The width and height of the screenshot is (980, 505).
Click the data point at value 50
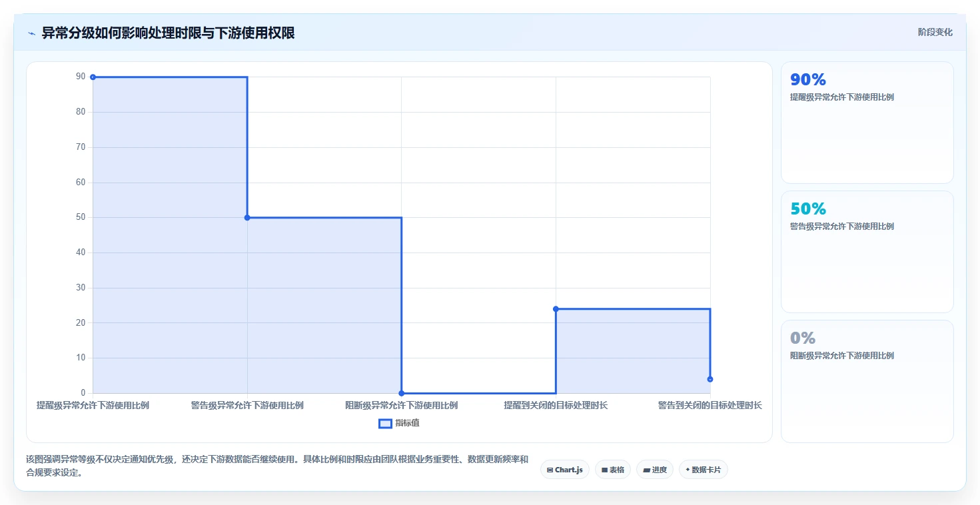click(x=247, y=218)
